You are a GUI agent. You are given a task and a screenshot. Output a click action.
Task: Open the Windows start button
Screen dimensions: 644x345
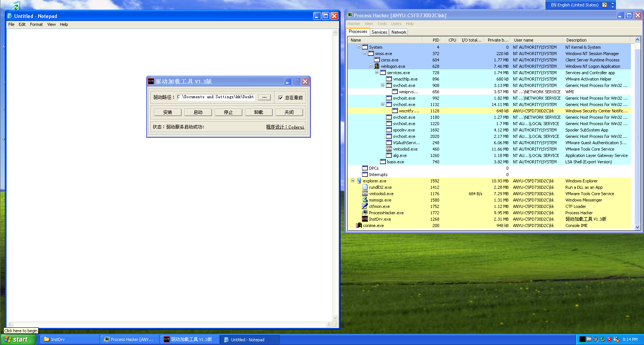[x=18, y=339]
